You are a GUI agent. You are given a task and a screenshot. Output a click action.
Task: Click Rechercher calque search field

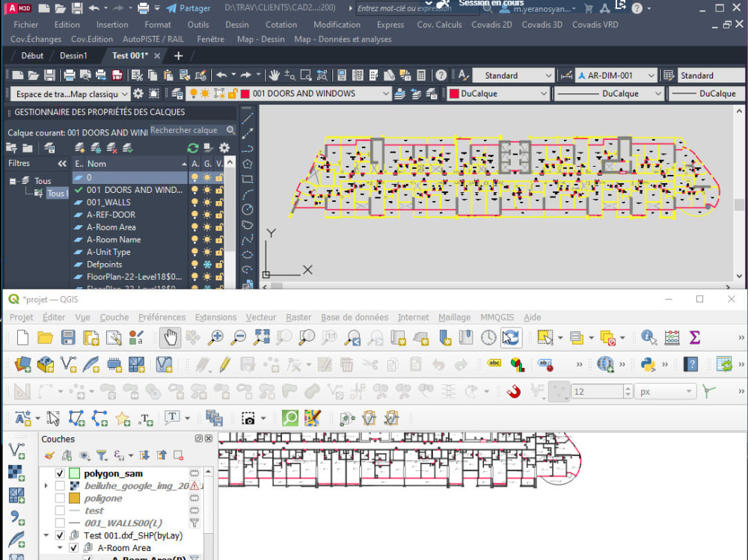(188, 130)
